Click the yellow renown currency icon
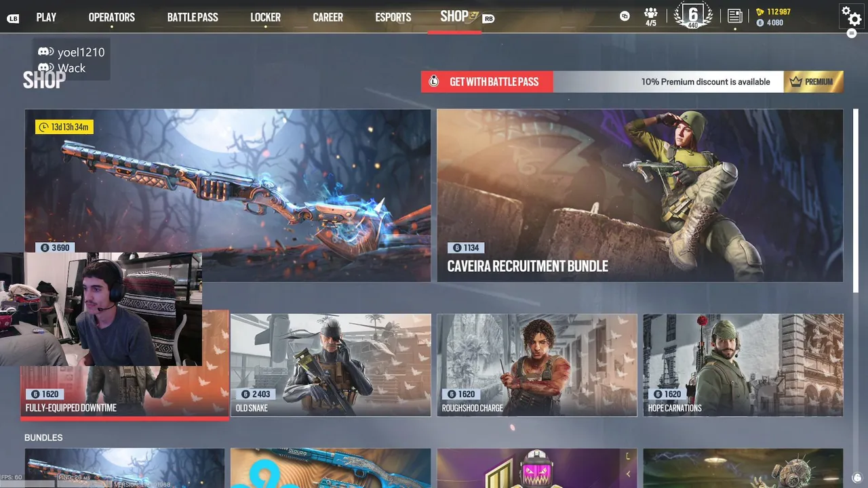Screen dimensions: 868x488 pyautogui.click(x=760, y=12)
